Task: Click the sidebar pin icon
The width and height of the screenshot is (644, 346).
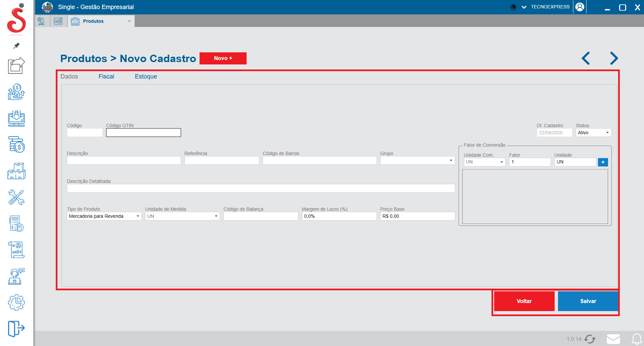Action: tap(16, 46)
